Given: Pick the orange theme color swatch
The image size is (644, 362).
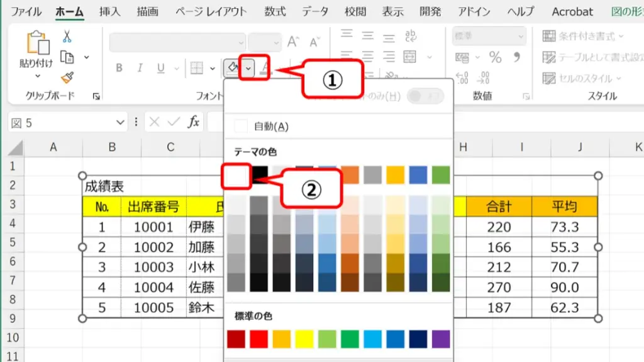Looking at the screenshot, I should click(x=350, y=175).
